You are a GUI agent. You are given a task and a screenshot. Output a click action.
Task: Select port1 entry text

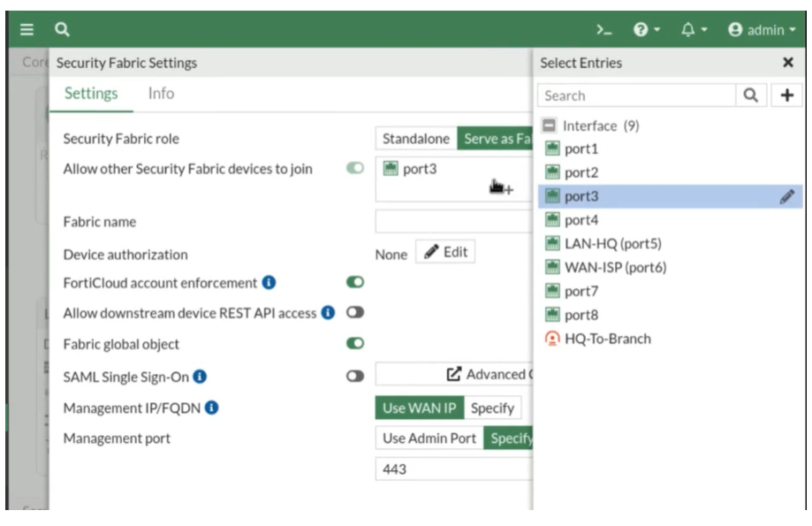coord(581,149)
